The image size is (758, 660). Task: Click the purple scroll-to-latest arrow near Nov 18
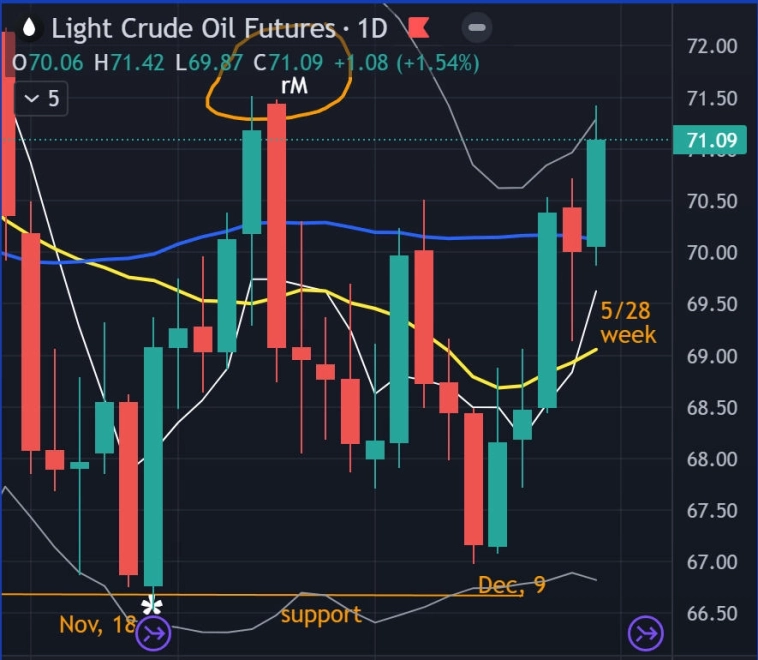pyautogui.click(x=153, y=632)
